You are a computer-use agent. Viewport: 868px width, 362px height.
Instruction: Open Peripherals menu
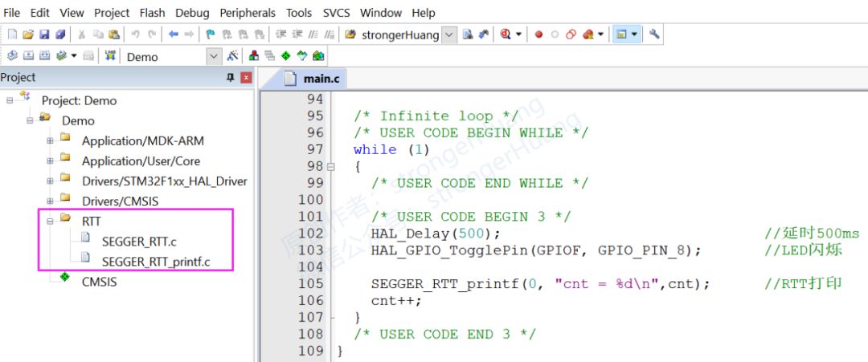point(248,13)
